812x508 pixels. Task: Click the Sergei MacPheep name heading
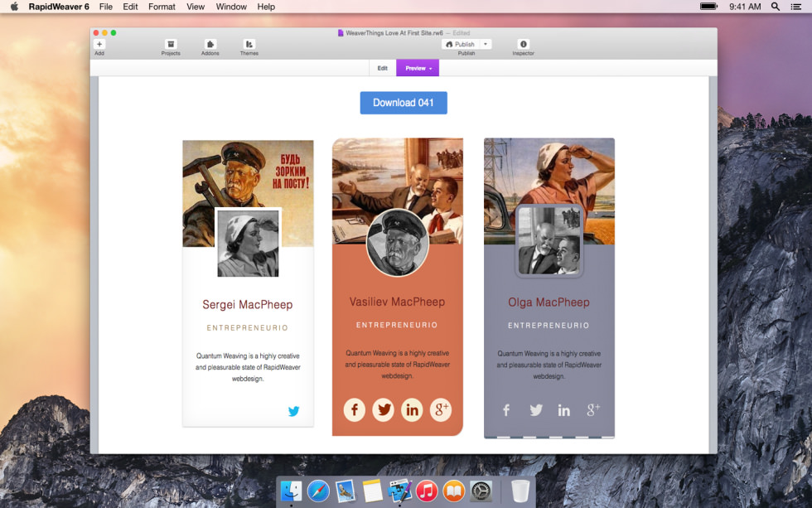pos(248,304)
